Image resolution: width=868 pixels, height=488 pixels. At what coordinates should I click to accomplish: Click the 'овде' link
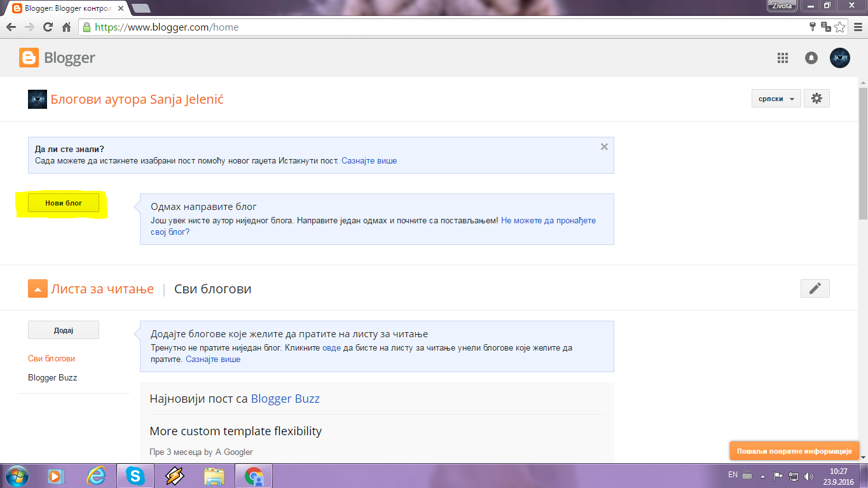point(331,348)
